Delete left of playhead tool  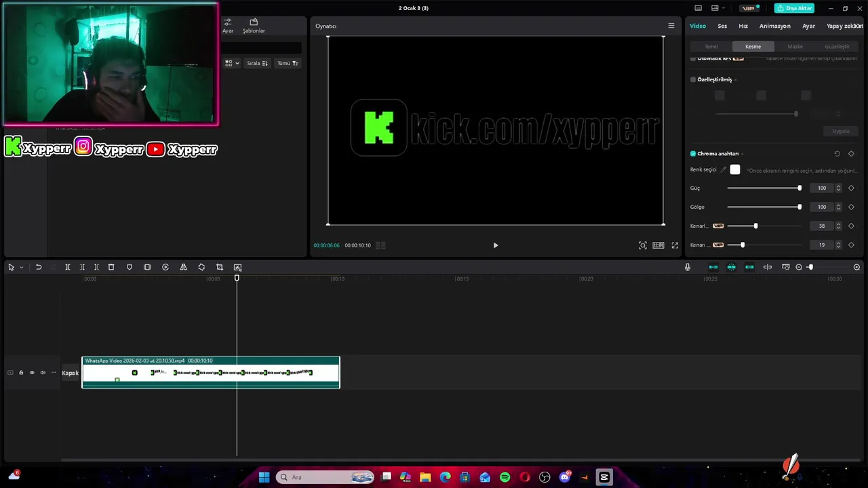point(82,267)
